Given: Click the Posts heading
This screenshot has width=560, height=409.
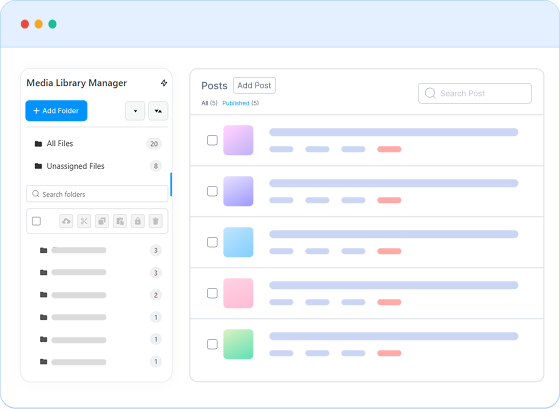Looking at the screenshot, I should pyautogui.click(x=214, y=86).
